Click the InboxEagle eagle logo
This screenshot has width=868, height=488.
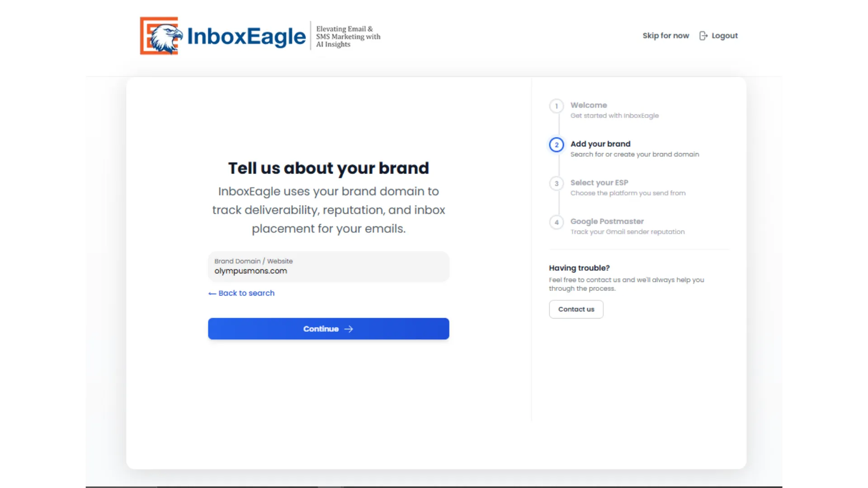(x=161, y=36)
